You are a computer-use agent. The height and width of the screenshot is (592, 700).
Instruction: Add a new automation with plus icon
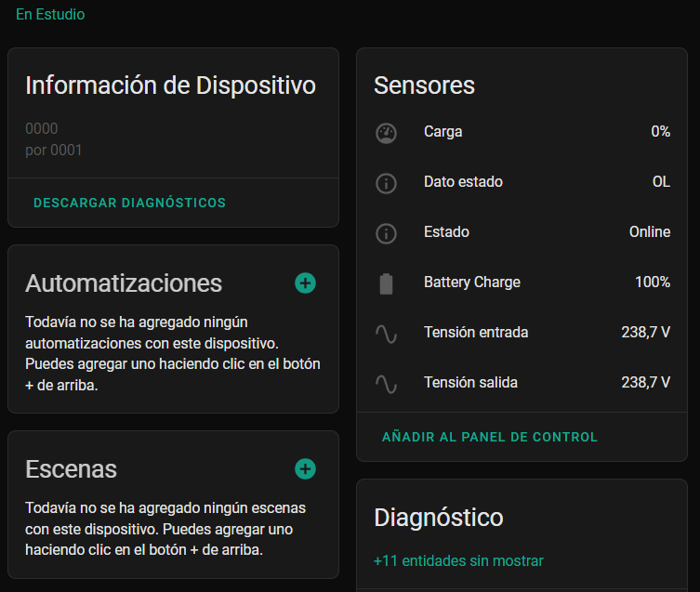pos(305,283)
